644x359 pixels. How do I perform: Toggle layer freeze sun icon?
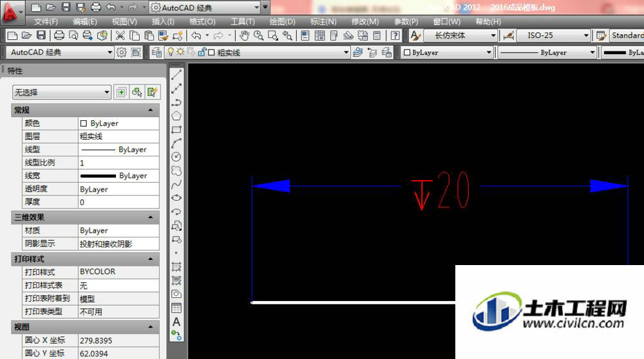pyautogui.click(x=180, y=52)
